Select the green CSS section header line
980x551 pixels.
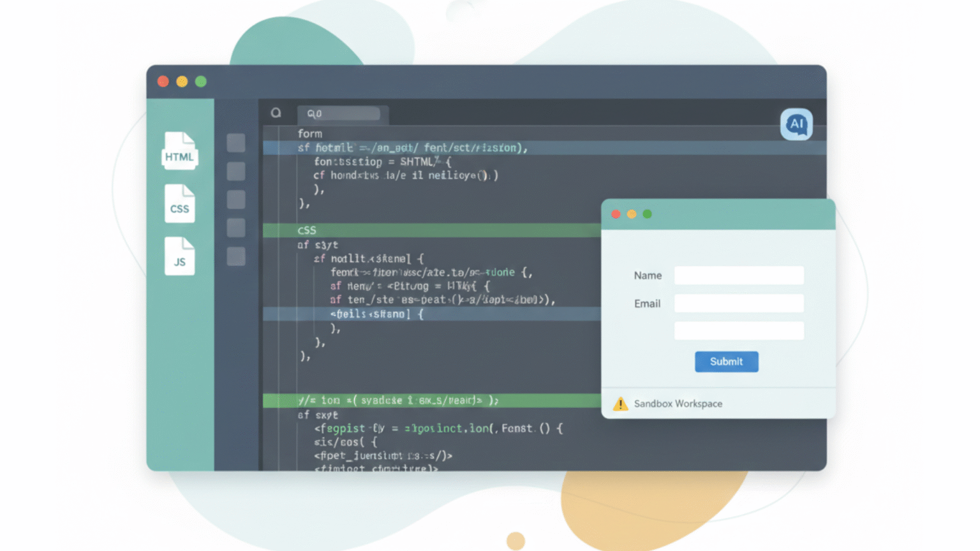coord(432,230)
